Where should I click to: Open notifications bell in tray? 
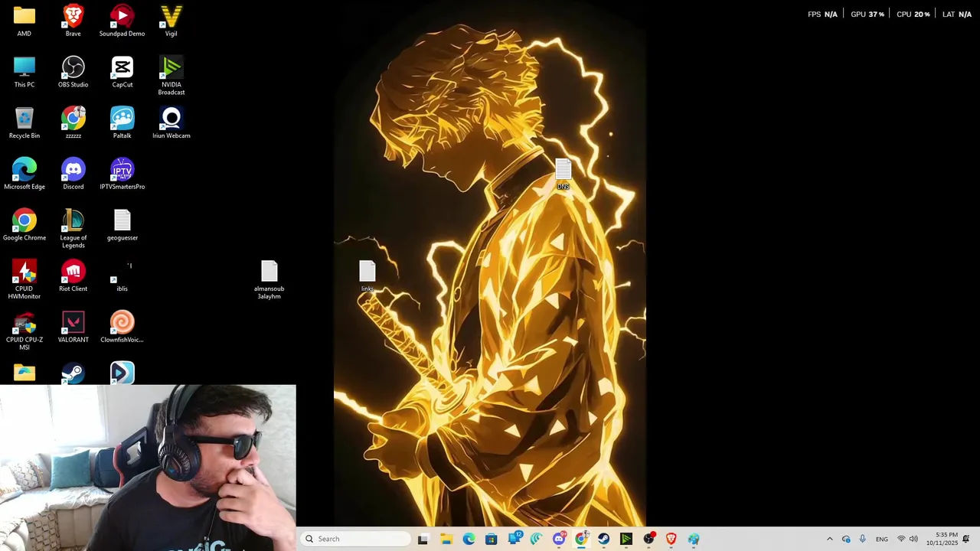coord(966,539)
